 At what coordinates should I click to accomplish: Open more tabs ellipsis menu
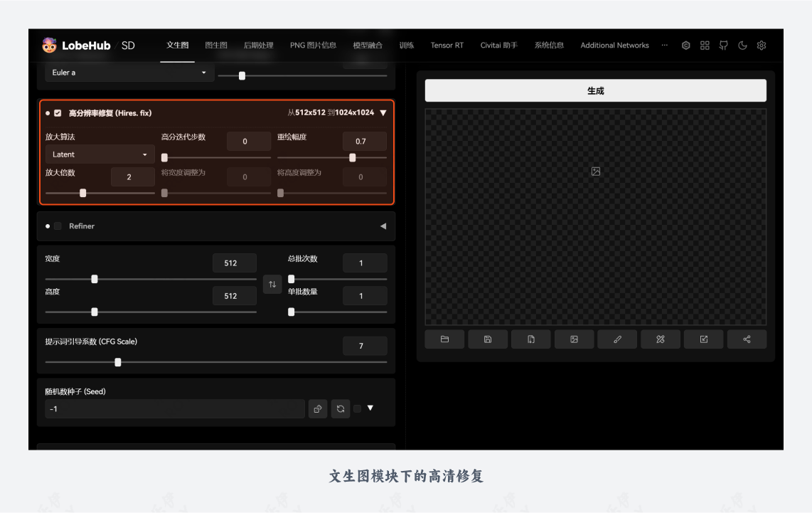pos(664,45)
